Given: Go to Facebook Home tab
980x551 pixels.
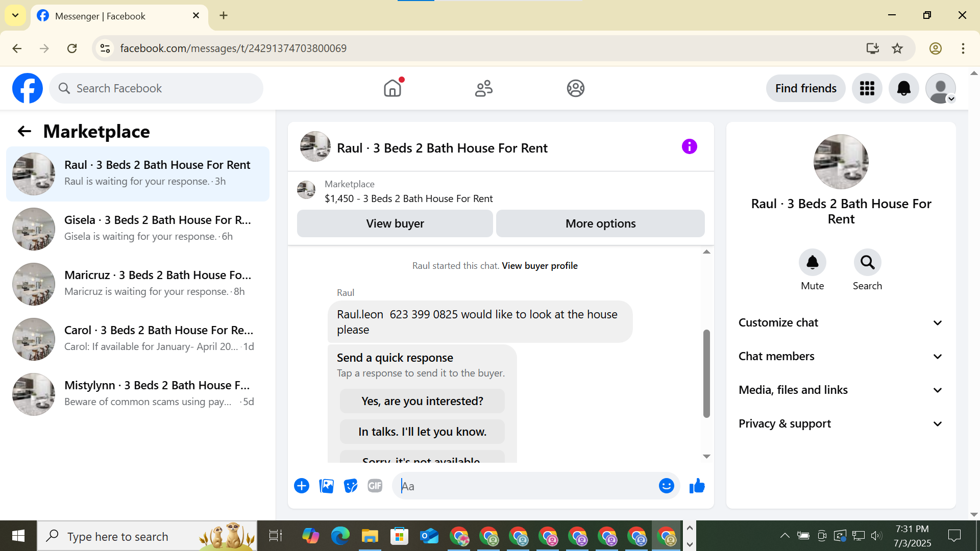Looking at the screenshot, I should (x=393, y=88).
